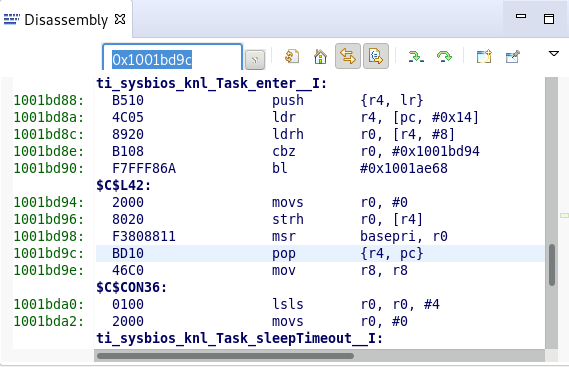The width and height of the screenshot is (569, 367).
Task: Click address 1001bd9c in gutter
Action: click(49, 253)
